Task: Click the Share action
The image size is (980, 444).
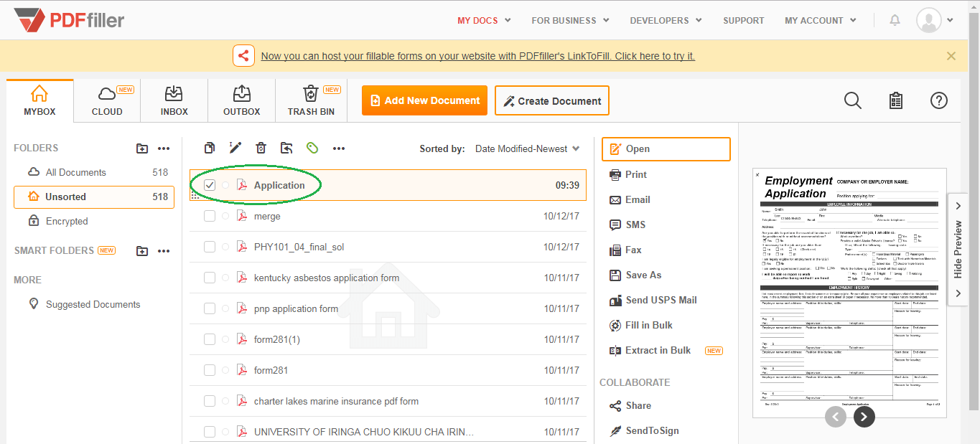Action: click(x=630, y=405)
